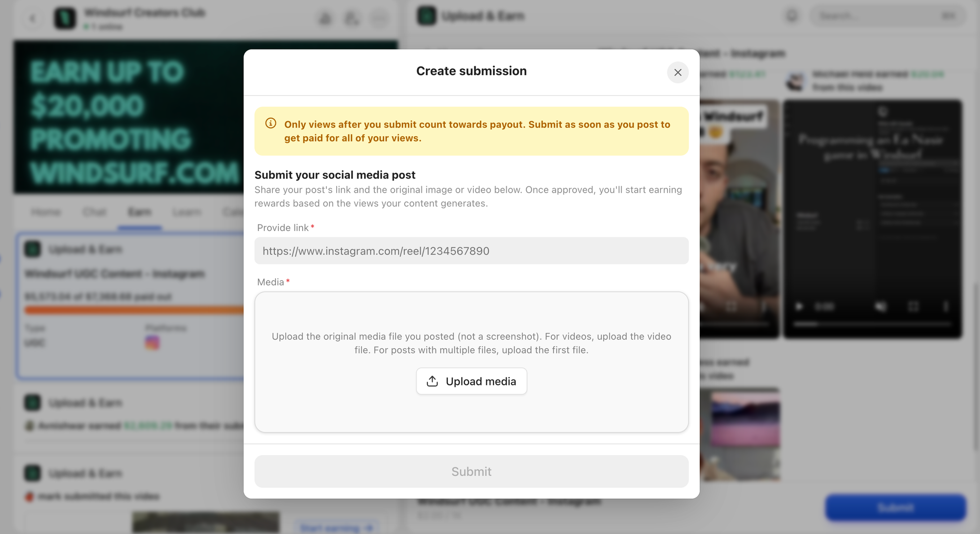Click the video progress bar
This screenshot has height=534, width=980.
click(872, 324)
